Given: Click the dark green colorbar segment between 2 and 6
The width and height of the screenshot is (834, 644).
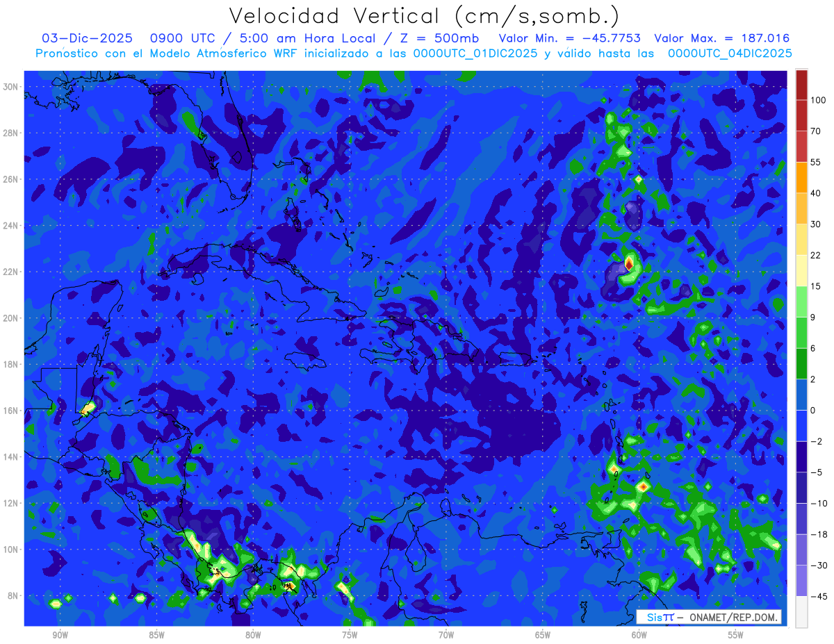Looking at the screenshot, I should pos(801,363).
